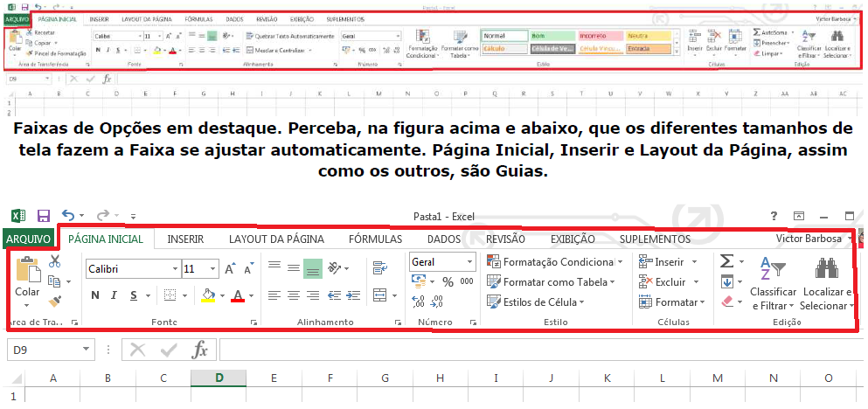Open Help question mark in lower Excel window
Screen dimensions: 868x409
pos(774,216)
